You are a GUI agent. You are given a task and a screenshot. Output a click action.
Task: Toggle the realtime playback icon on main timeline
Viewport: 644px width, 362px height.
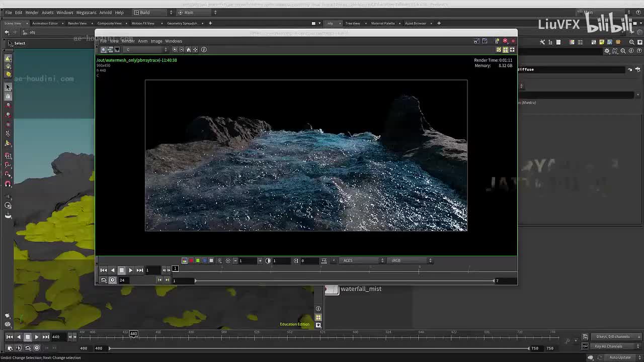[37, 348]
